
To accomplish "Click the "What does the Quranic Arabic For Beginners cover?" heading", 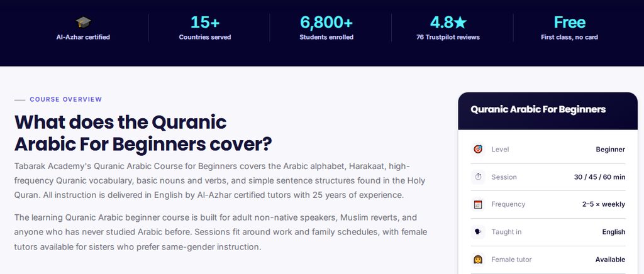I will 143,133.
